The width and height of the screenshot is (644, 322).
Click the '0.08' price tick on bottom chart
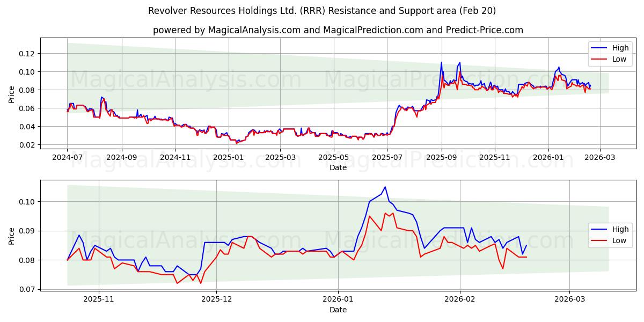(27, 260)
